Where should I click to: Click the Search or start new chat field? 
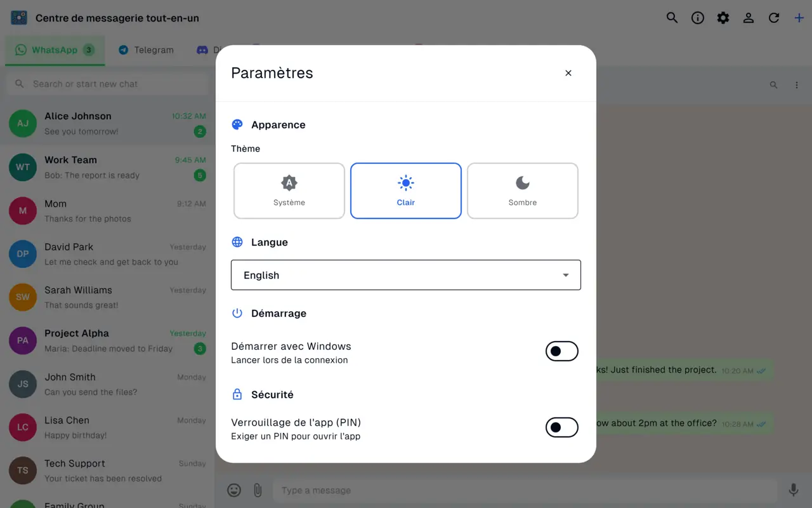107,84
